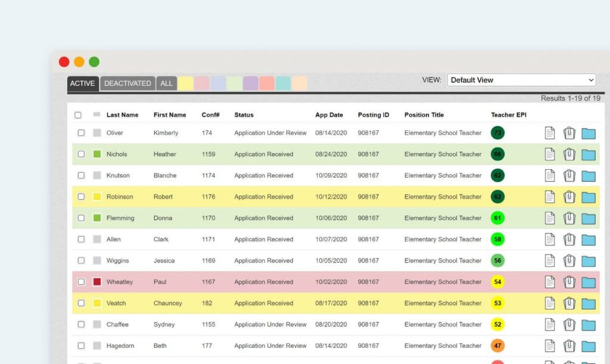Viewport: 610px width, 364px height.
Task: Select the trash icon on Blanche Knutson's row
Action: (569, 175)
